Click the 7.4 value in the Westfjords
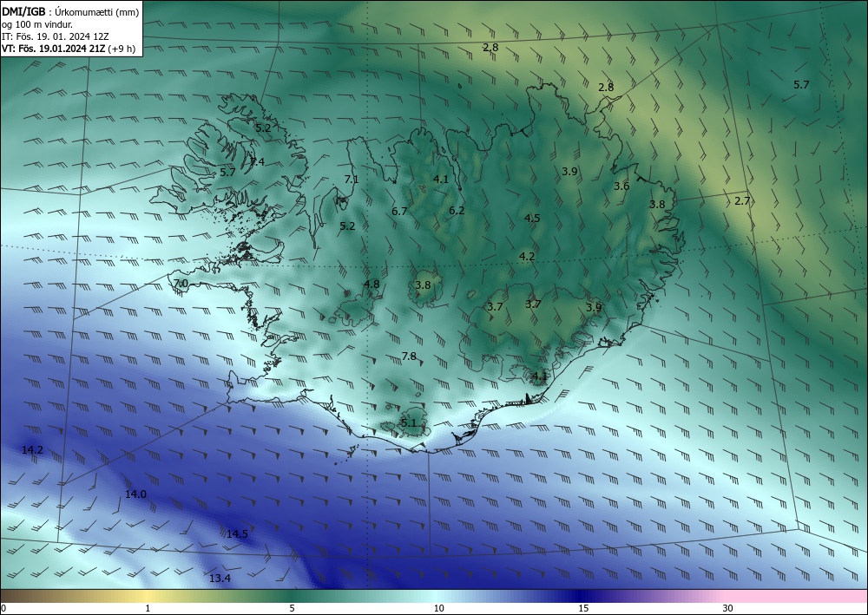This screenshot has height=615, width=868. point(258,161)
